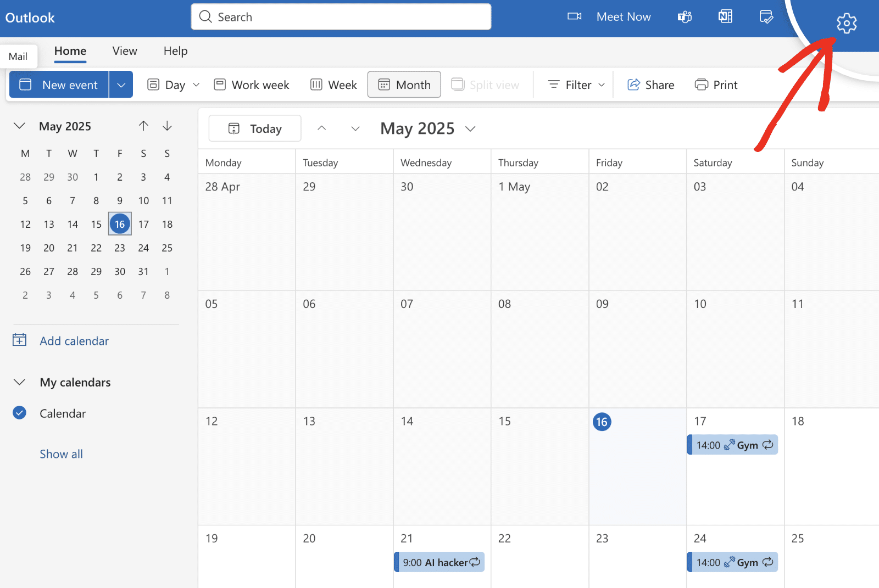Click the 1 May day cell
Viewport: 879px width, 588px height.
tap(540, 232)
